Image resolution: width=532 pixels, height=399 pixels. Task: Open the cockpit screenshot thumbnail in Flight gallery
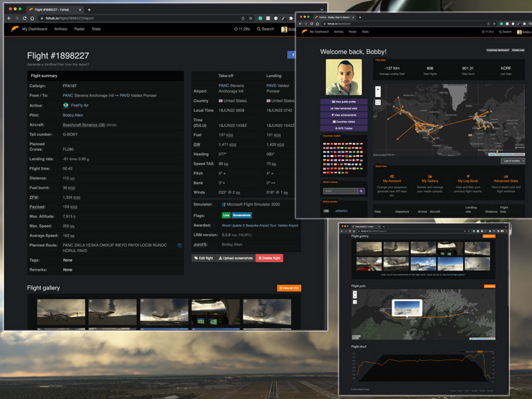tap(215, 312)
